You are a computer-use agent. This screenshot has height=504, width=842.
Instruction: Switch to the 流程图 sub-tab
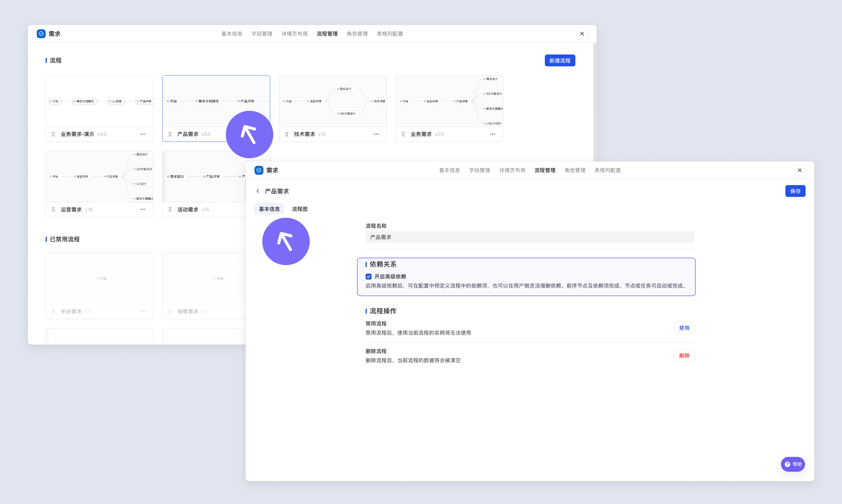pyautogui.click(x=300, y=209)
